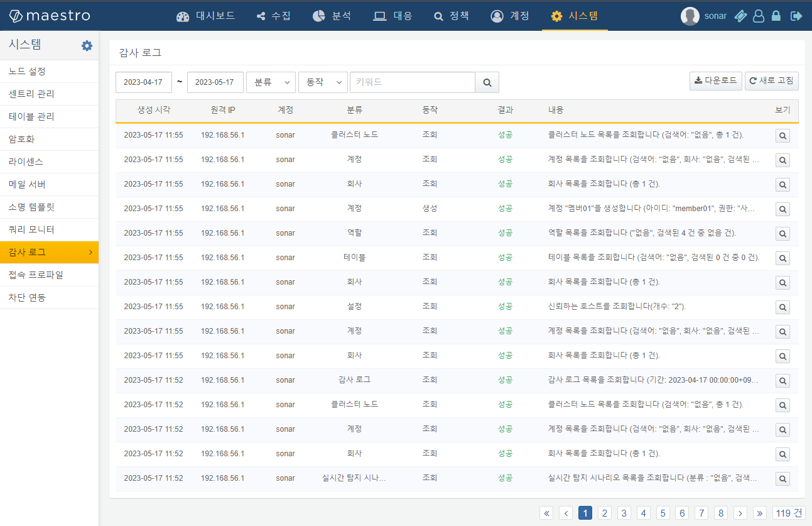This screenshot has height=526, width=812.
Task: Click the user profile outline icon
Action: [759, 16]
